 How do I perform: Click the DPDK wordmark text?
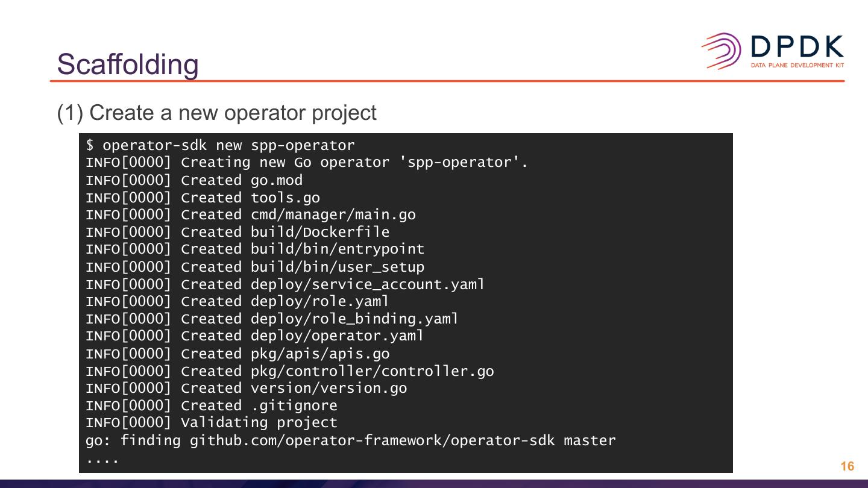797,48
